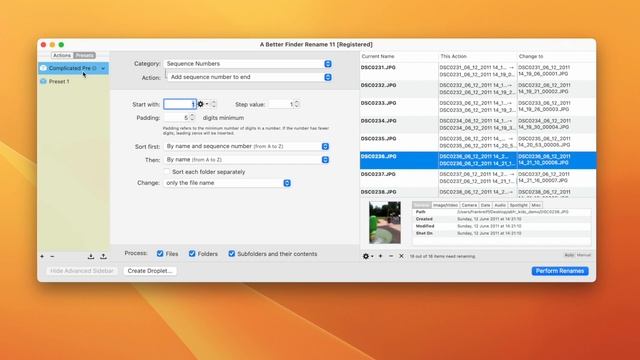This screenshot has height=360, width=640.
Task: Click the export presets icon
Action: point(103,256)
